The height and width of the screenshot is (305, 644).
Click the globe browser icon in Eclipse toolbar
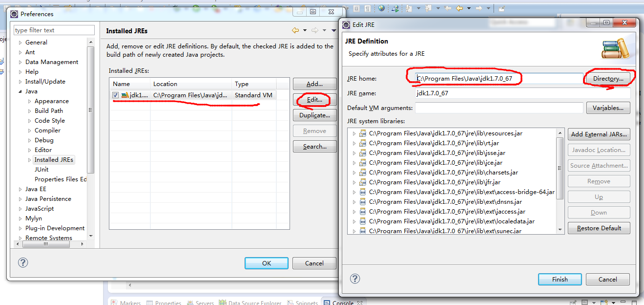coord(381,8)
